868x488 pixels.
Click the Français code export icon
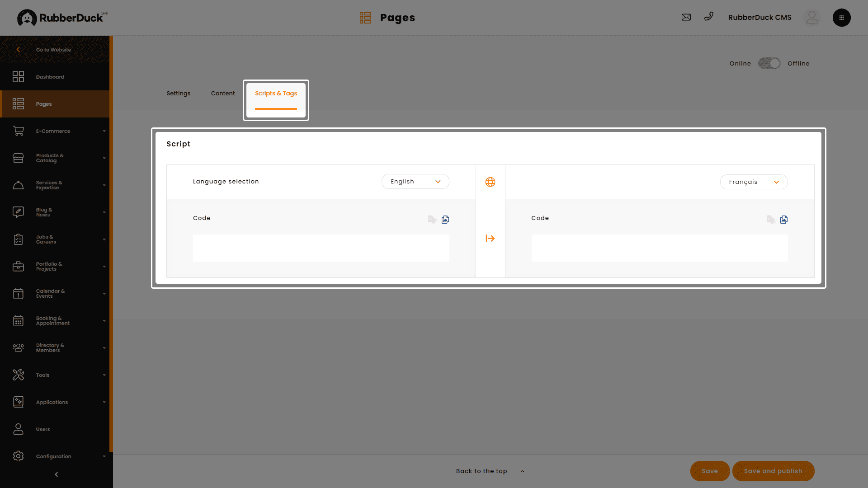coord(784,220)
